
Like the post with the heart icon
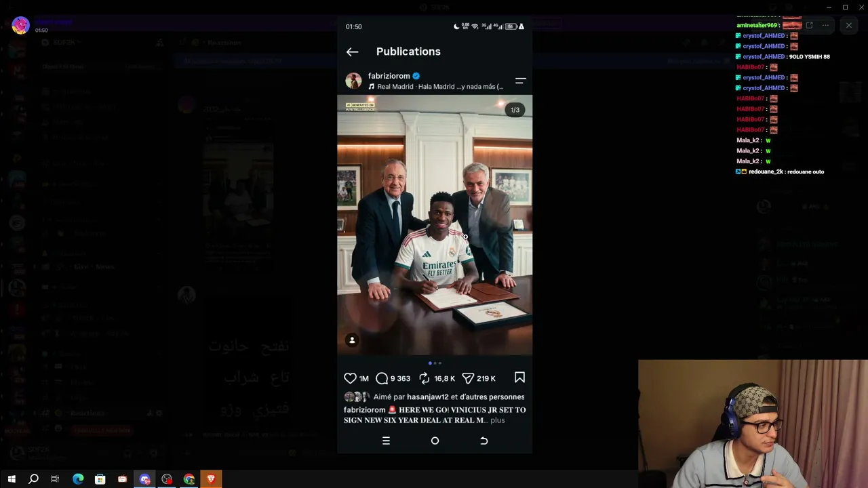pos(350,378)
